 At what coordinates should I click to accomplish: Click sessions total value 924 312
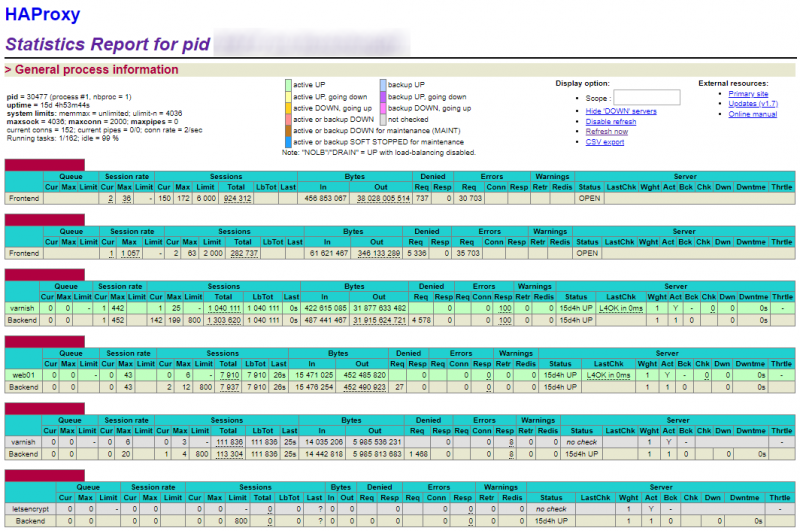(237, 198)
